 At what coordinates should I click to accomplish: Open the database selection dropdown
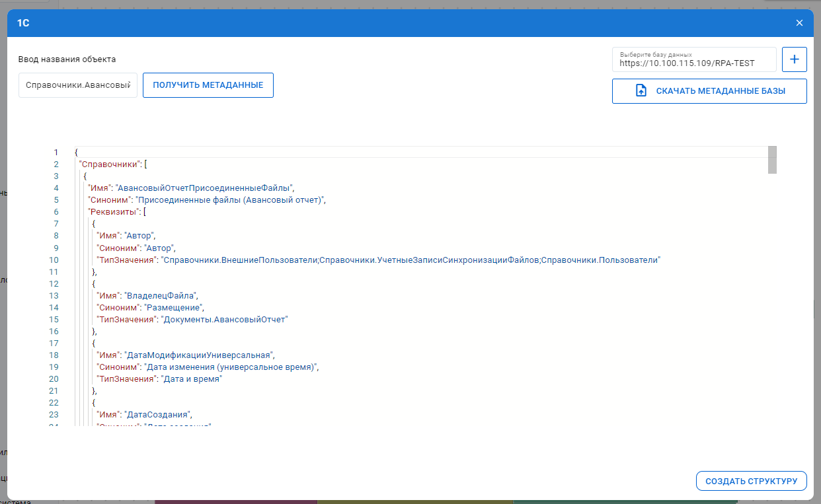[x=693, y=59]
